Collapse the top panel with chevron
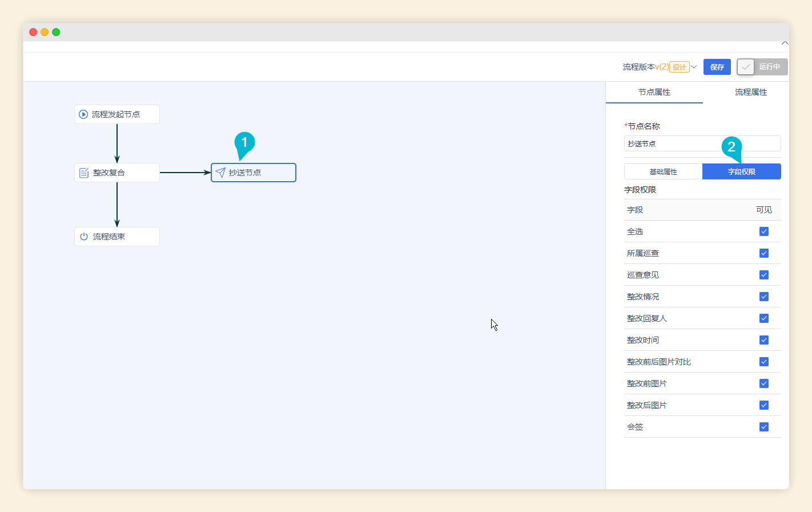The height and width of the screenshot is (512, 812). point(785,43)
